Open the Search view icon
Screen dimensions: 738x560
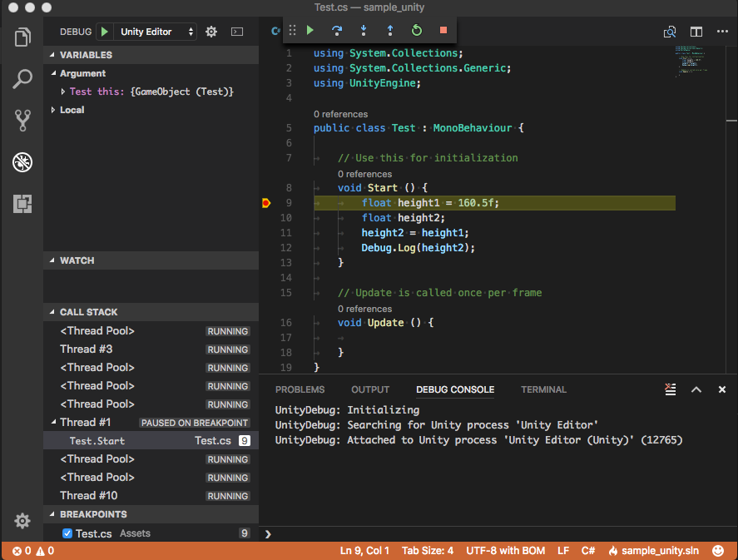(22, 80)
